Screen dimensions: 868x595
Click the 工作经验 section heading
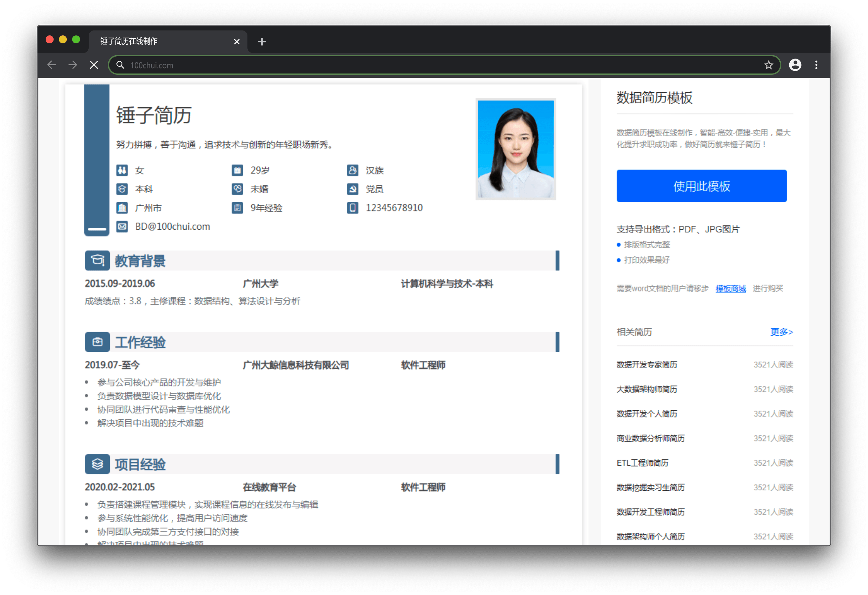140,343
